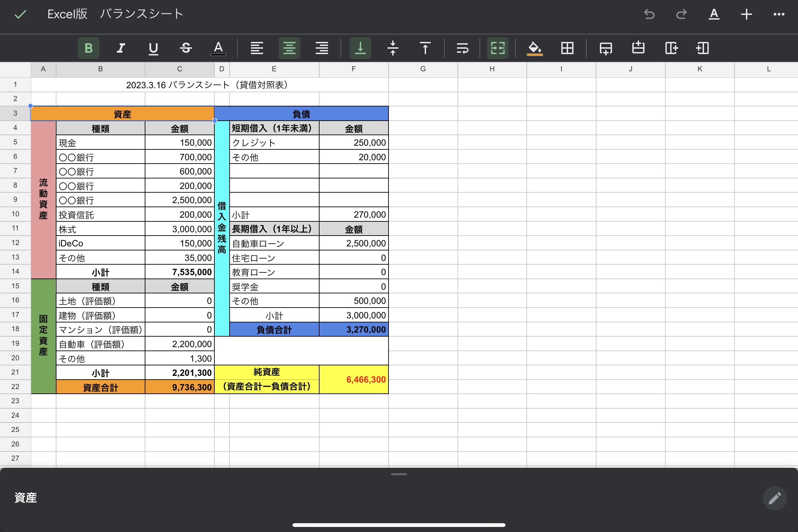The height and width of the screenshot is (532, 798).
Task: Align cell text to the right
Action: [x=322, y=48]
